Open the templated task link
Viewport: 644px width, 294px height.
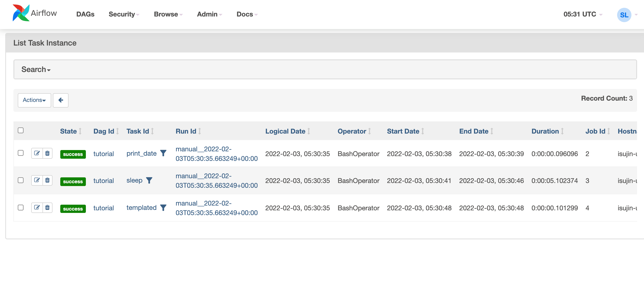click(142, 207)
